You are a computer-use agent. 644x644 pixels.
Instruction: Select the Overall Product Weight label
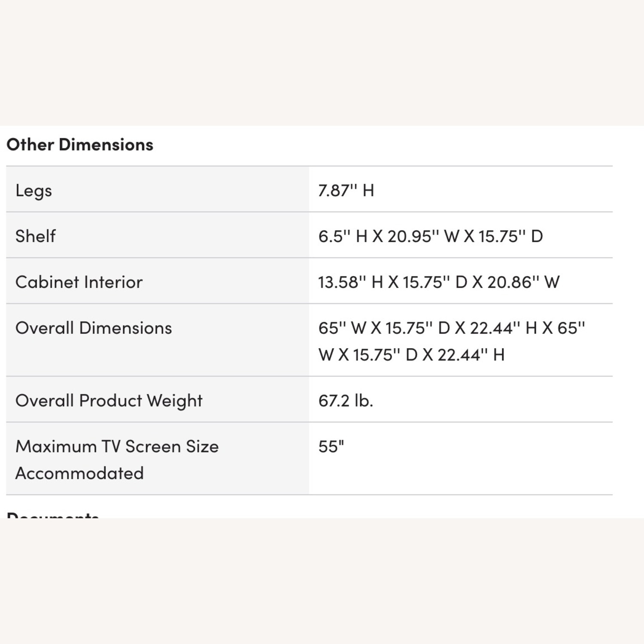click(109, 401)
